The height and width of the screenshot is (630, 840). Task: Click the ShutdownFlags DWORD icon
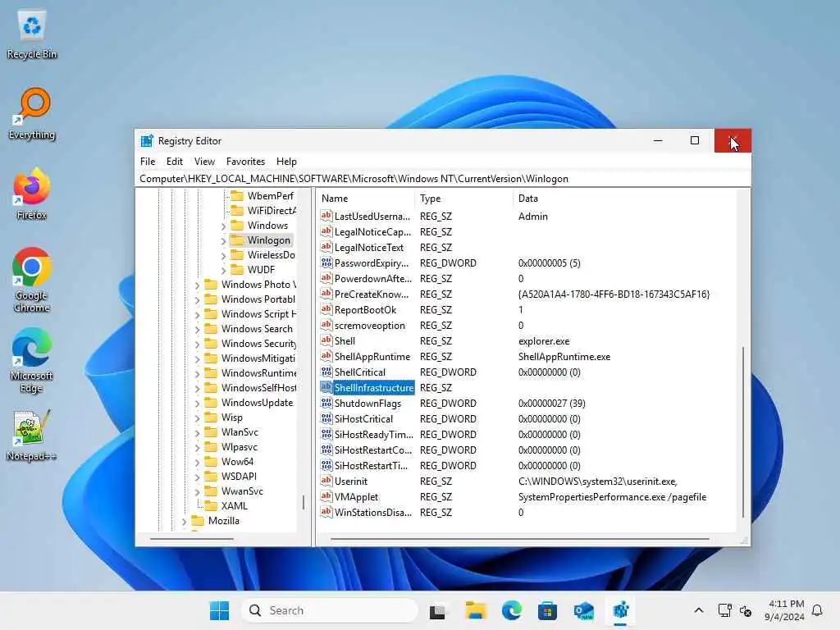click(326, 403)
